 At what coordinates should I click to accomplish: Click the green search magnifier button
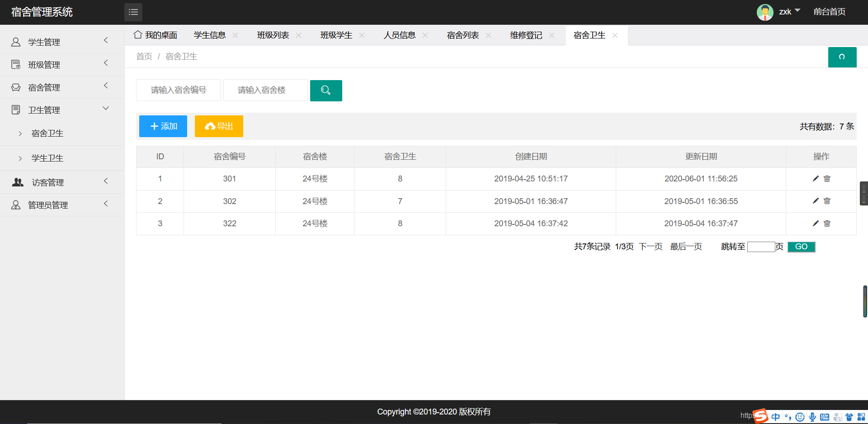[x=326, y=91]
